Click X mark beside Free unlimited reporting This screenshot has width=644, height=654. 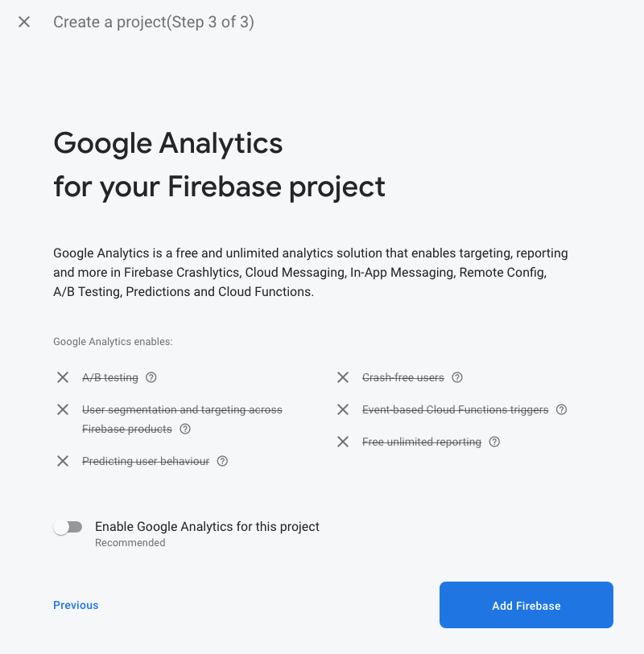click(343, 442)
